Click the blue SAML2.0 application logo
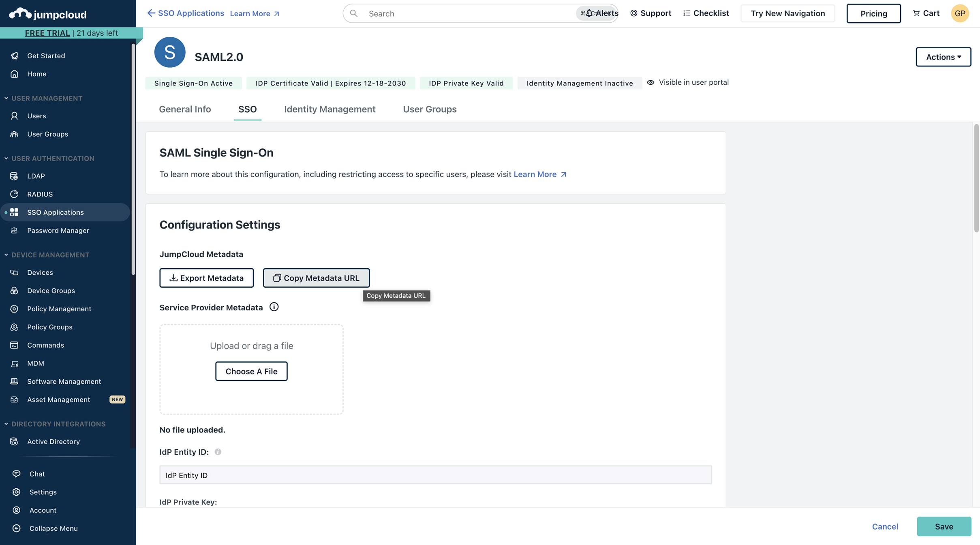 click(170, 52)
